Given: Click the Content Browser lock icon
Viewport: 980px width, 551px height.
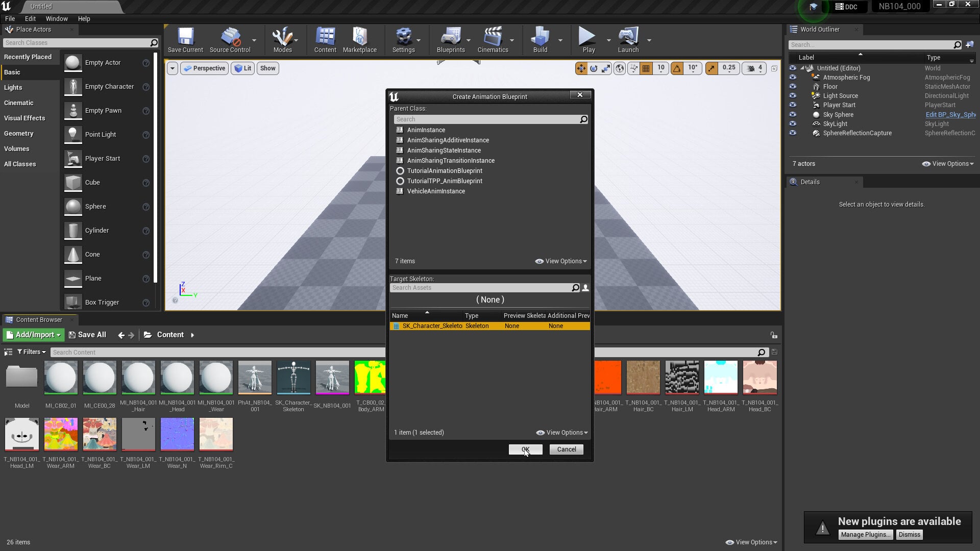Looking at the screenshot, I should pos(774,335).
